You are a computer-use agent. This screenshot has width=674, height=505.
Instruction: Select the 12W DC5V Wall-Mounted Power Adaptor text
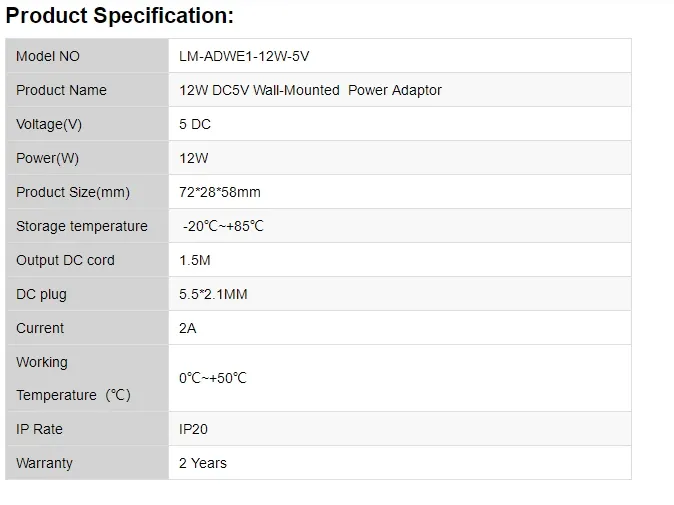tap(310, 90)
